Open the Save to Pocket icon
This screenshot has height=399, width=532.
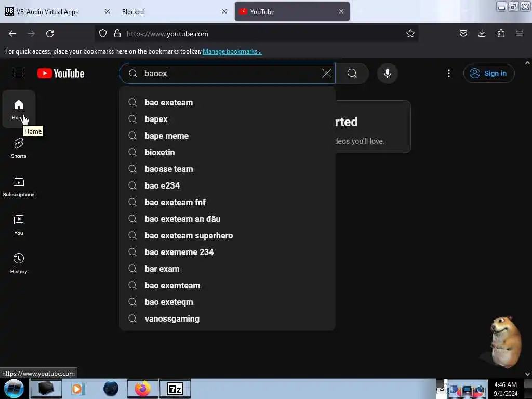(463, 34)
